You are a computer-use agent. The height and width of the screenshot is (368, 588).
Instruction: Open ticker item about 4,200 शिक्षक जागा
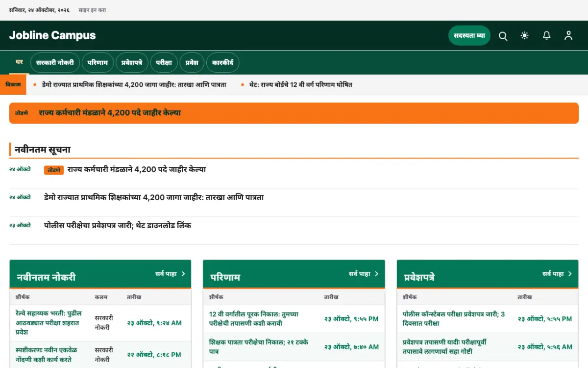(134, 84)
